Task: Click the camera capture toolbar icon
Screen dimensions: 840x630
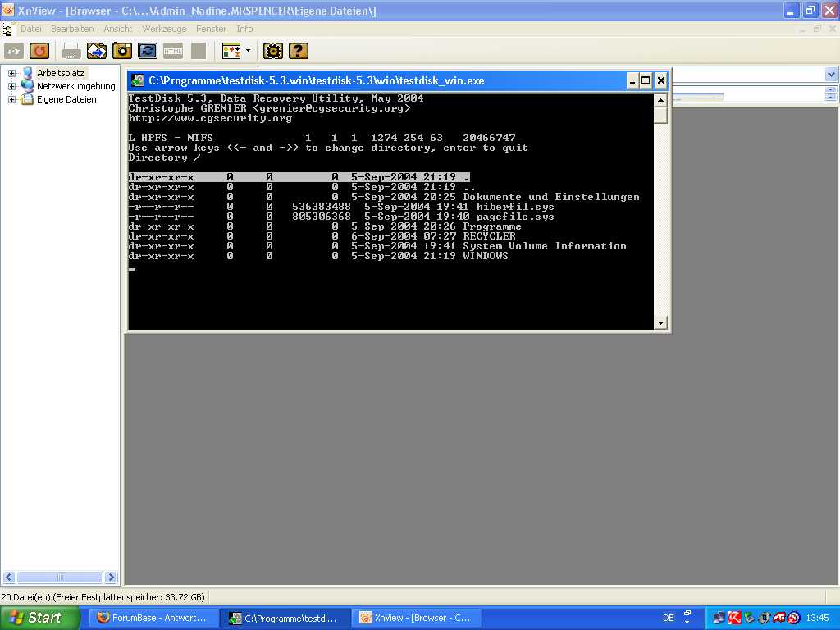Action: (x=122, y=51)
